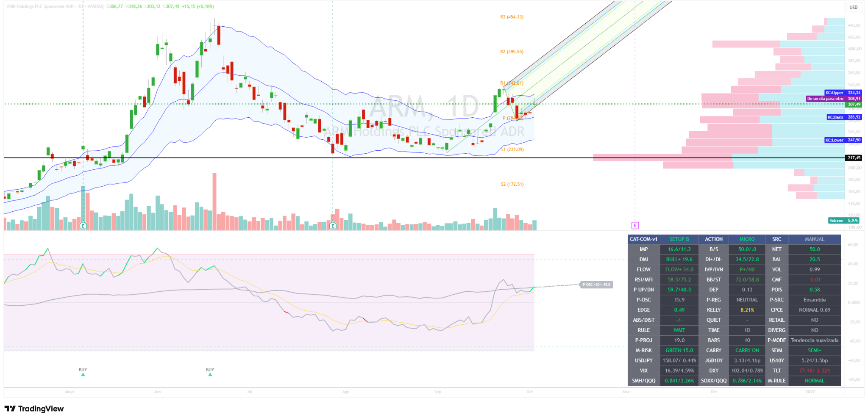
Task: Click the S2 (172.51) pivot label
Action: 512,184
